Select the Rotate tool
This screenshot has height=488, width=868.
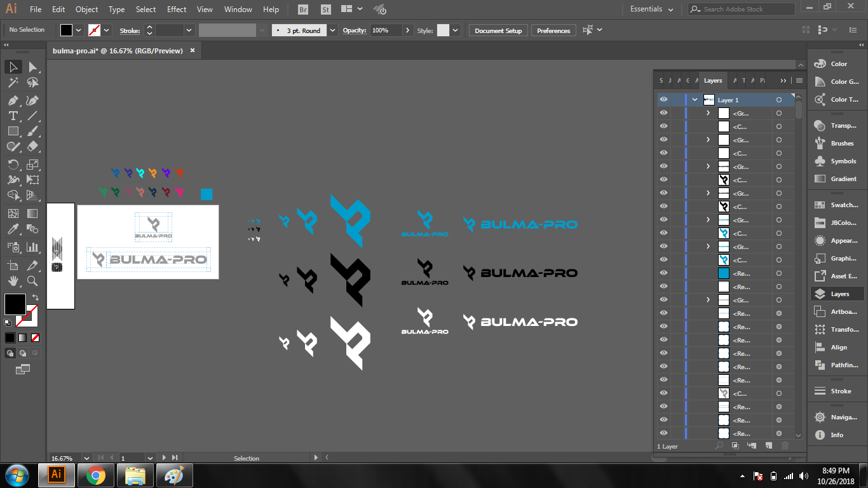(13, 165)
